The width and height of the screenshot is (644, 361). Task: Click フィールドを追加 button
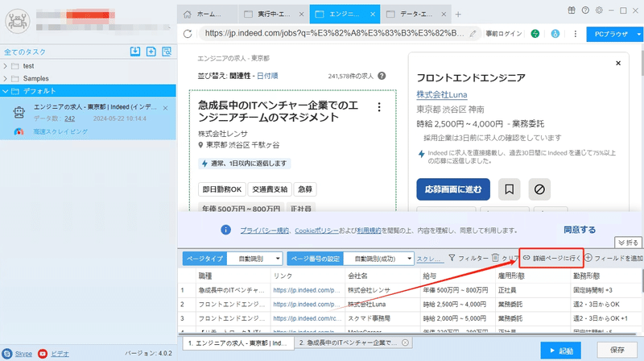(613, 258)
